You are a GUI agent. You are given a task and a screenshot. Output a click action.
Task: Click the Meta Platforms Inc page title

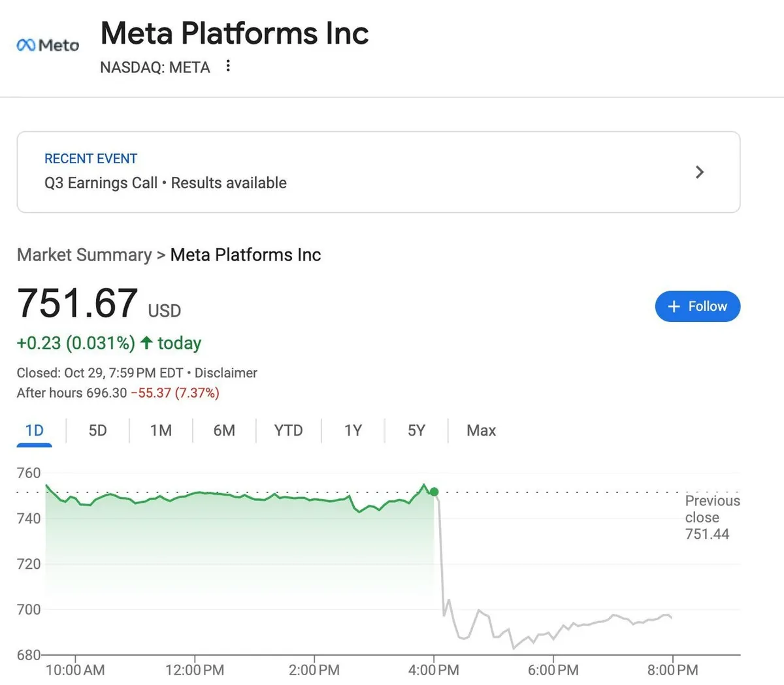tap(235, 33)
